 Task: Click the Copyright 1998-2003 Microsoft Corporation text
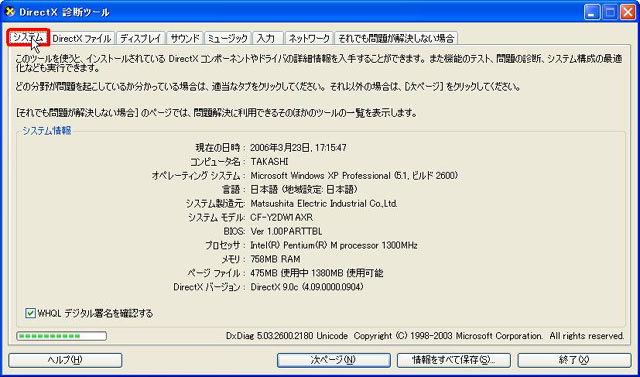[x=448, y=336]
